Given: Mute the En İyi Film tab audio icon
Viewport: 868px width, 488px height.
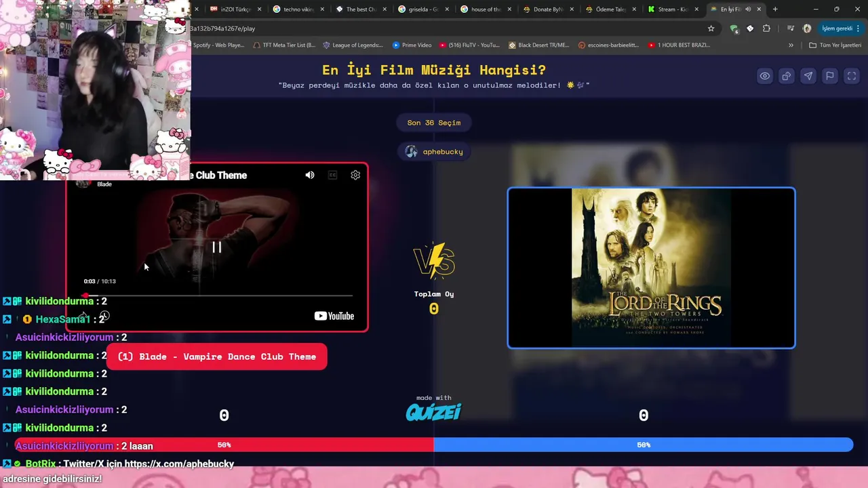Looking at the screenshot, I should 748,9.
